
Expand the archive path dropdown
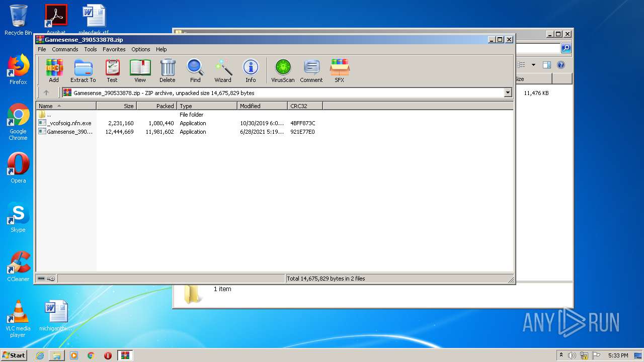click(x=508, y=93)
